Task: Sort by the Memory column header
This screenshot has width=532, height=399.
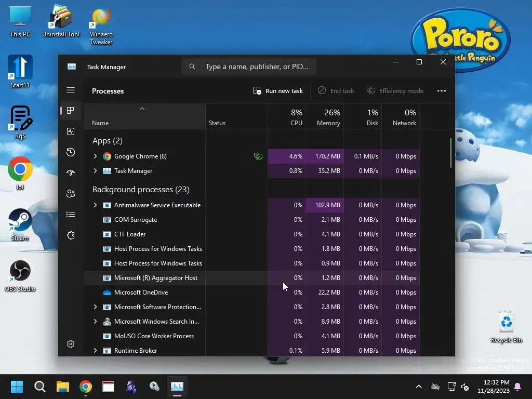Action: 325,117
